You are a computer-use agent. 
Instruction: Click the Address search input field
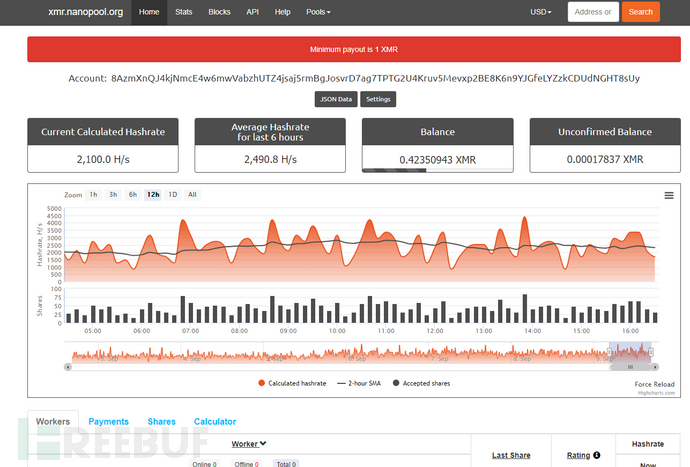click(593, 12)
